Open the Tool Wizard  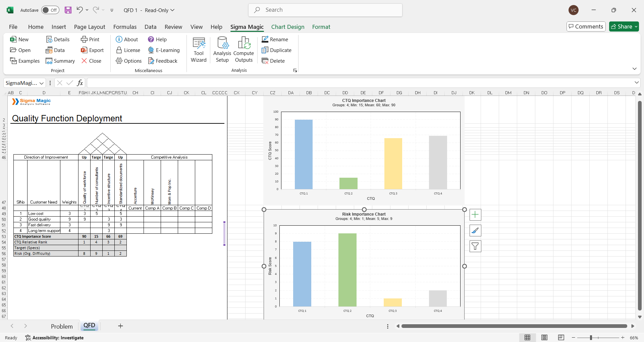click(x=199, y=50)
